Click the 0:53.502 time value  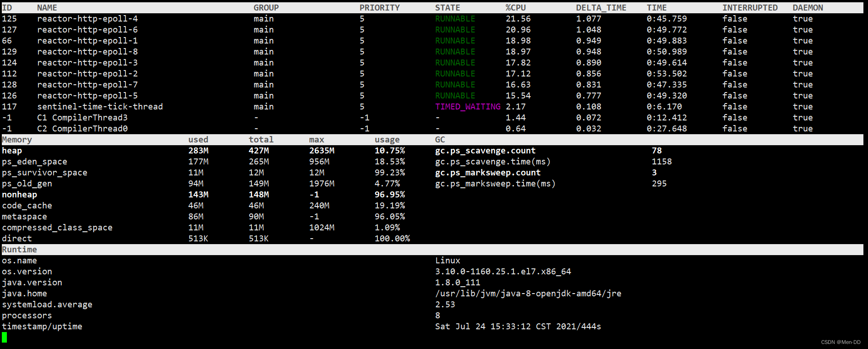[x=667, y=74]
